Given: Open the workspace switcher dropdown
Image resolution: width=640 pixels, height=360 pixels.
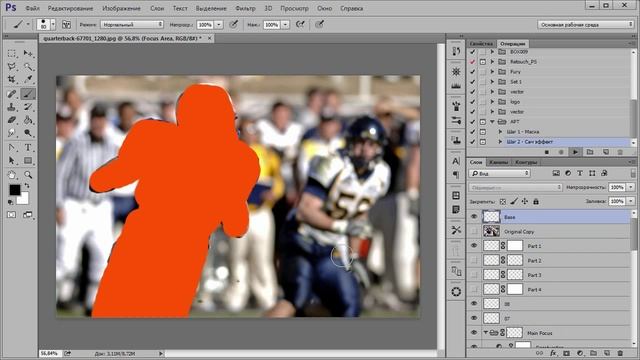Looking at the screenshot, I should [585, 25].
